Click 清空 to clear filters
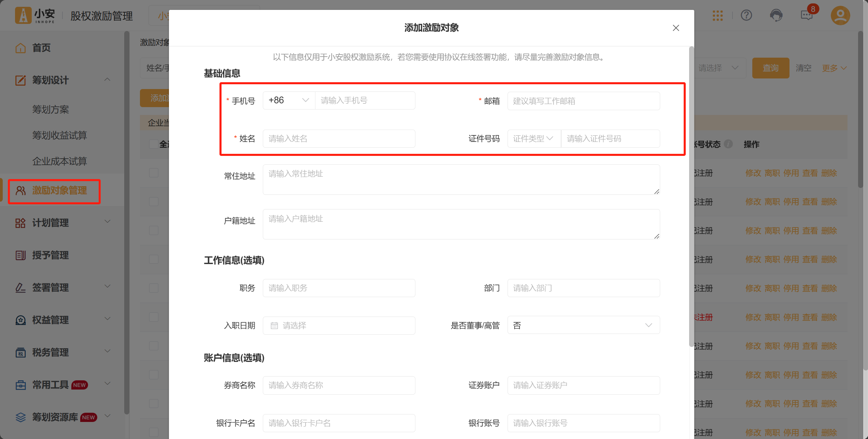 pos(803,68)
